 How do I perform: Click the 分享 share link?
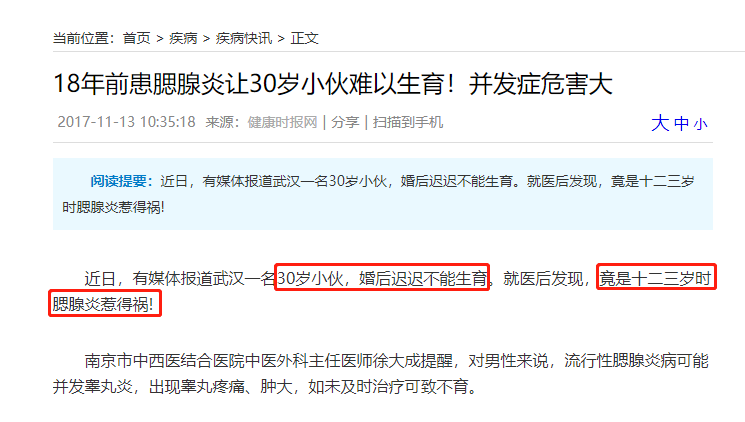[x=345, y=122]
